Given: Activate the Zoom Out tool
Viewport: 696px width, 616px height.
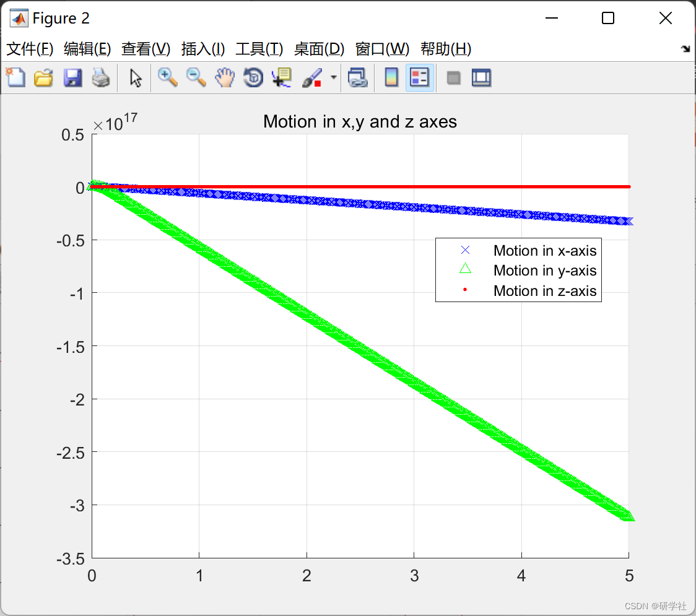Looking at the screenshot, I should coord(196,77).
